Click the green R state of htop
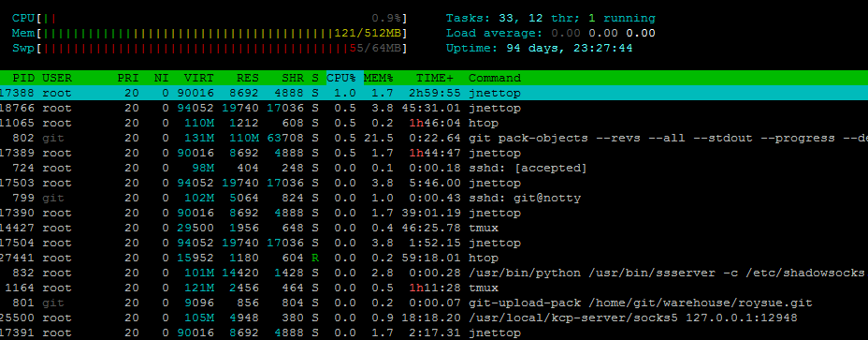This screenshot has width=868, height=340. pos(315,258)
